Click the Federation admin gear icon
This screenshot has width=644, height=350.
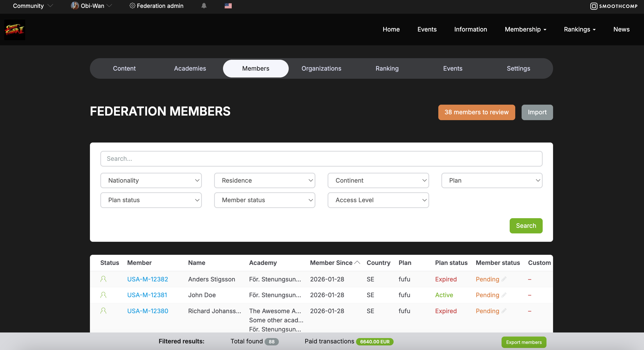(x=132, y=6)
